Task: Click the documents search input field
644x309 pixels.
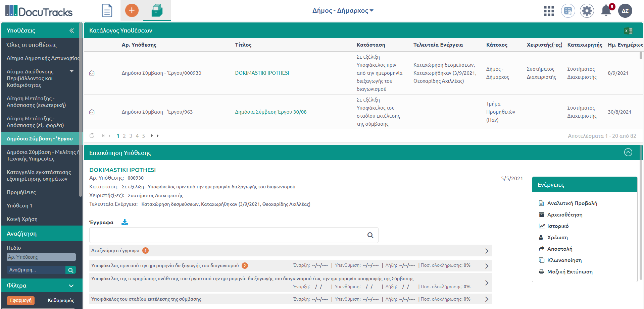Action: (228, 235)
